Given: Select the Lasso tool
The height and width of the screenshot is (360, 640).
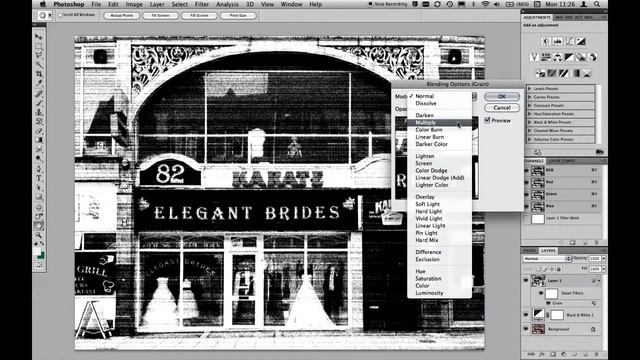Looking at the screenshot, I should [x=39, y=55].
